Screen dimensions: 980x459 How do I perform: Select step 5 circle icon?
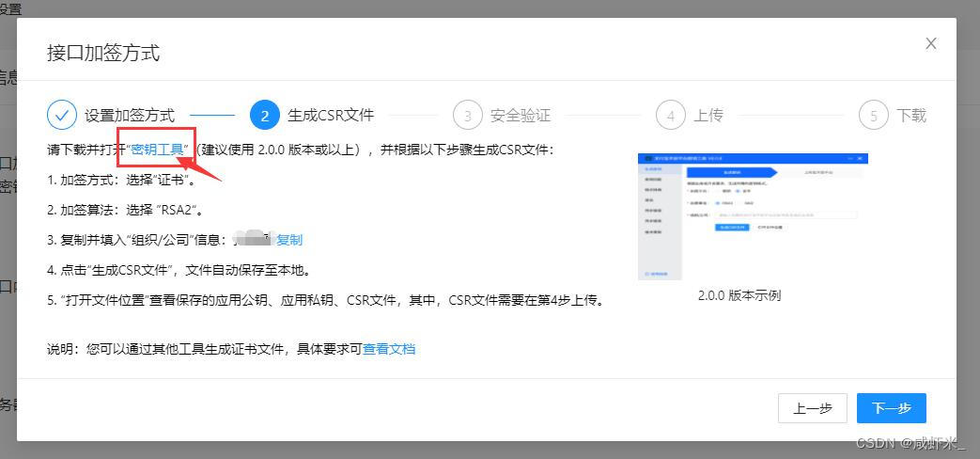click(874, 115)
